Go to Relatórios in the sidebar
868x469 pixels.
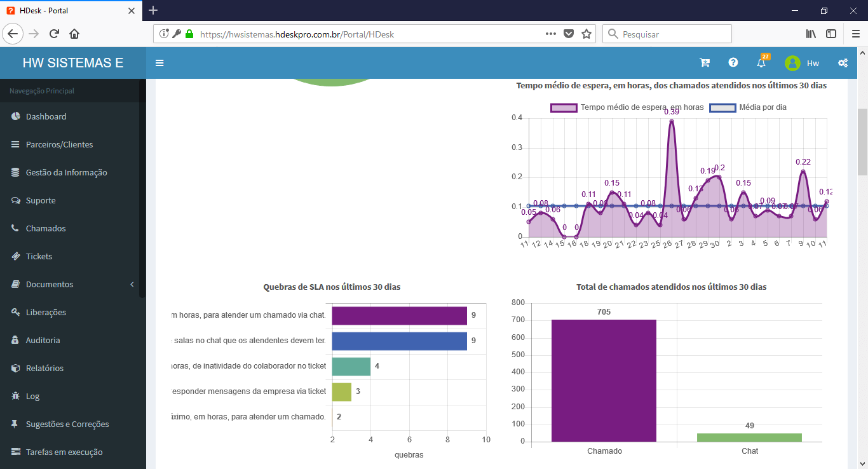pyautogui.click(x=44, y=368)
